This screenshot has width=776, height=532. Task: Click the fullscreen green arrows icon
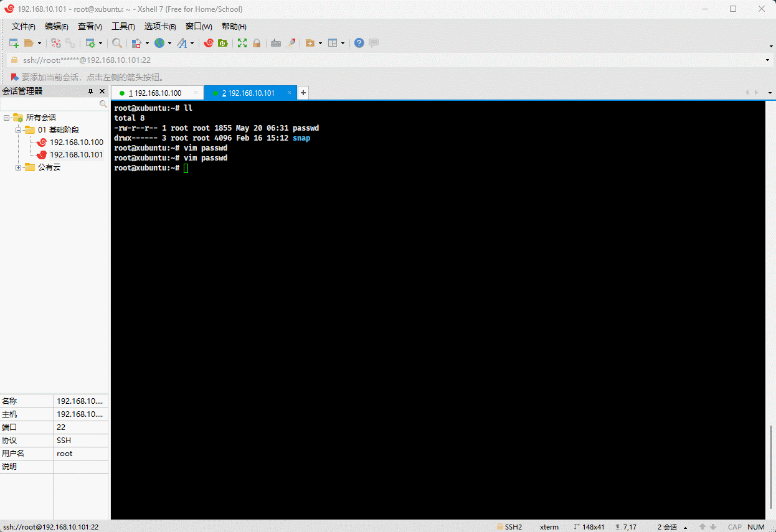coord(242,43)
